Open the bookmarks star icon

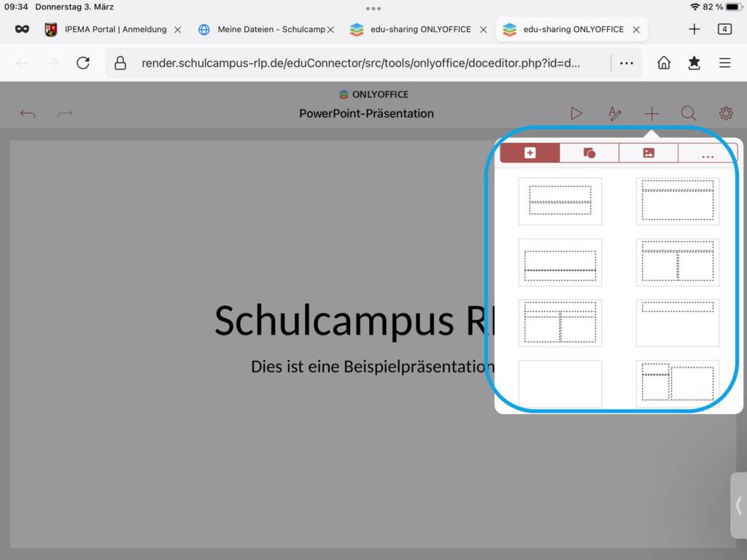point(694,63)
